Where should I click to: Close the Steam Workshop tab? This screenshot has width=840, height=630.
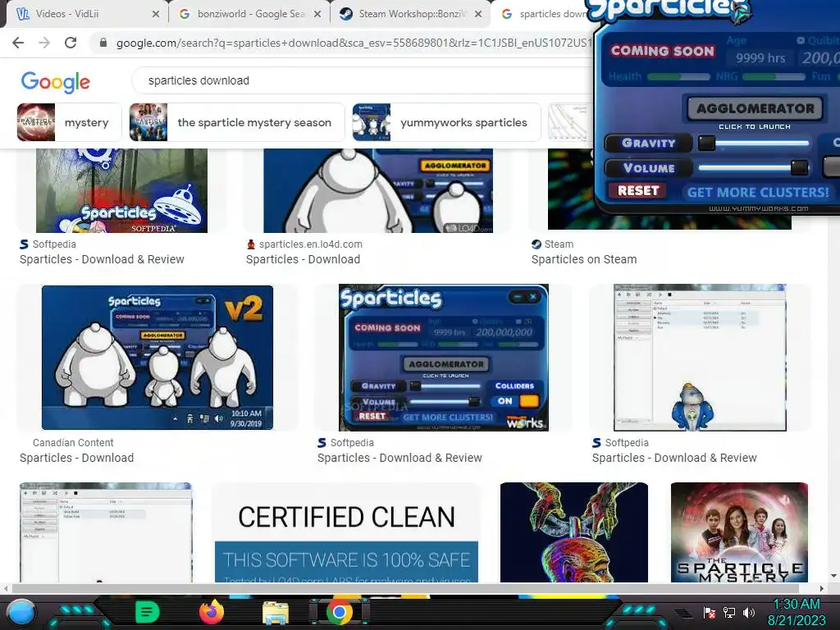tap(478, 14)
